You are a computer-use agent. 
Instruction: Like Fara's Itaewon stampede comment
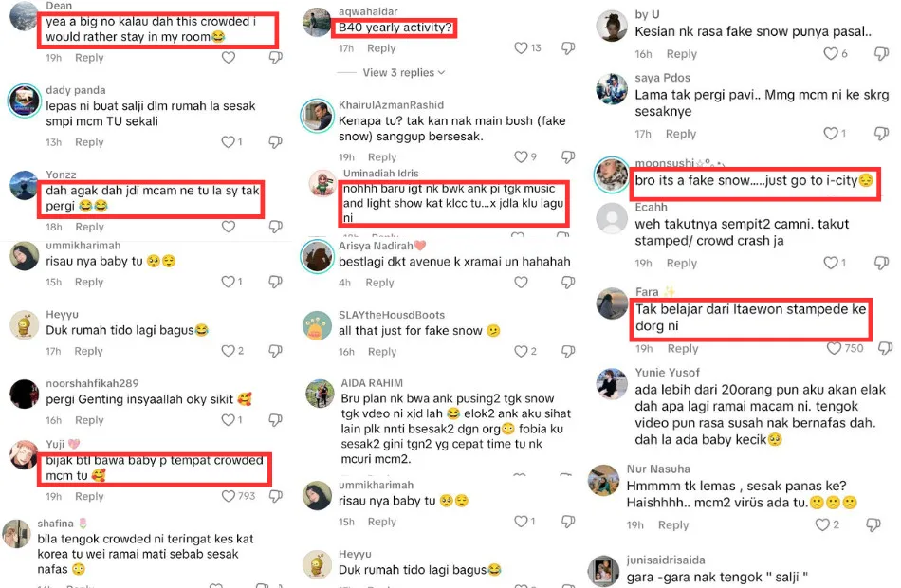[834, 348]
